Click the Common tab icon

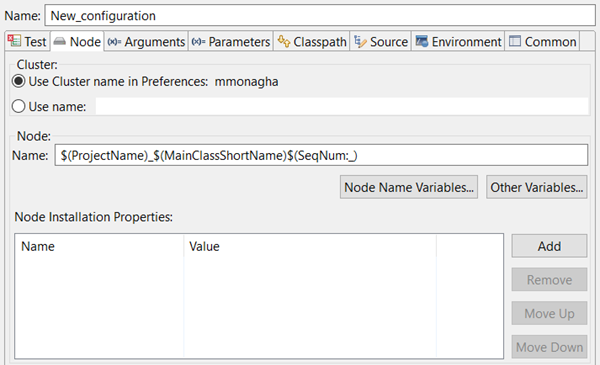(x=515, y=41)
